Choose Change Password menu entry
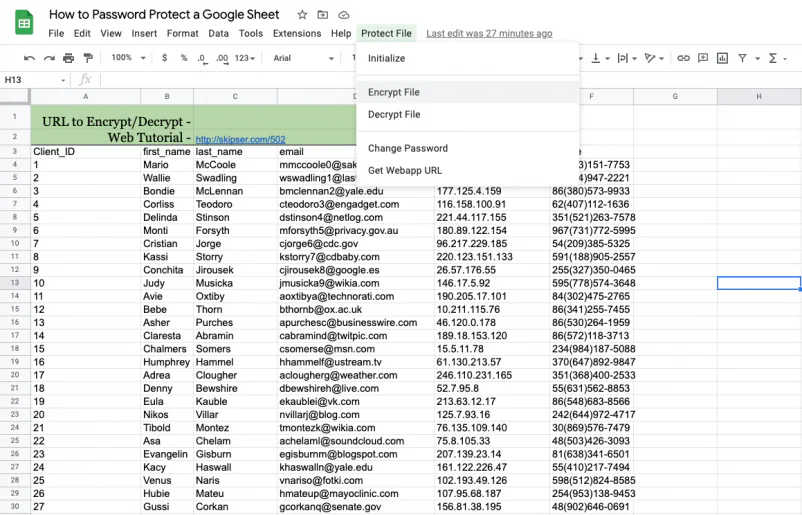 tap(467, 148)
